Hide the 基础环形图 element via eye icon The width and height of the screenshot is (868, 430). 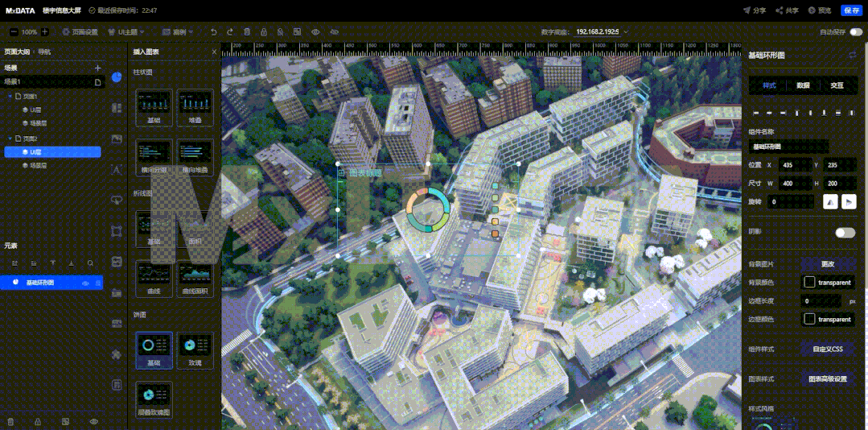85,283
